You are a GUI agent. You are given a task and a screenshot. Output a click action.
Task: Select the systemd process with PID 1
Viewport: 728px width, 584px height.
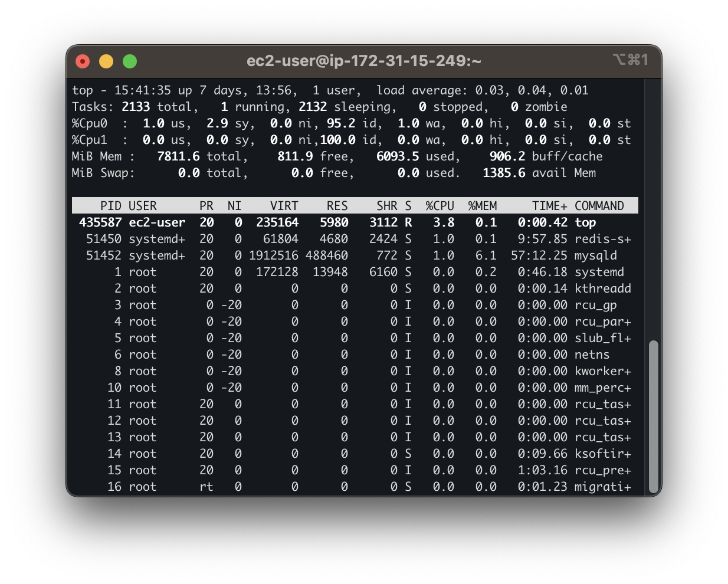pos(354,272)
